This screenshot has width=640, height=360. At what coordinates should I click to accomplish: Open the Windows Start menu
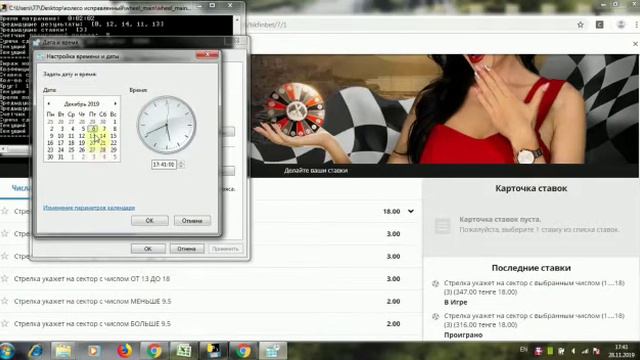click(7, 351)
